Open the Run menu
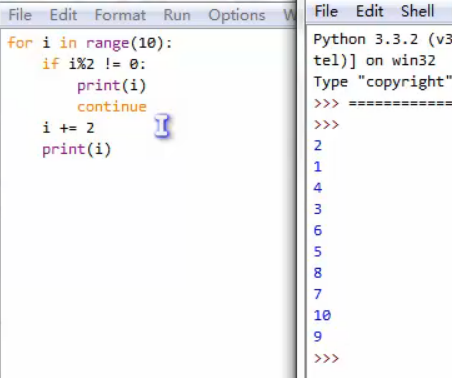This screenshot has width=452, height=378. coord(177,15)
